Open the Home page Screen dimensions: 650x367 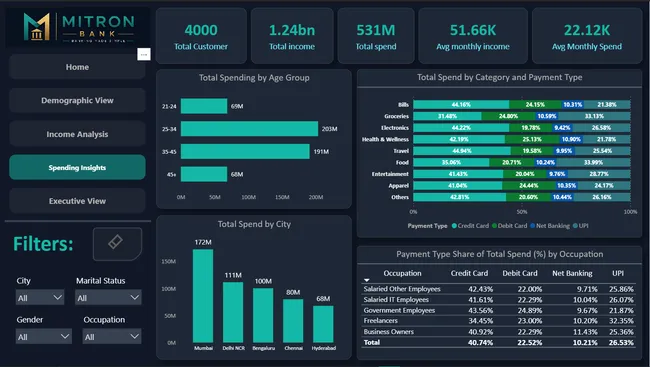point(77,67)
